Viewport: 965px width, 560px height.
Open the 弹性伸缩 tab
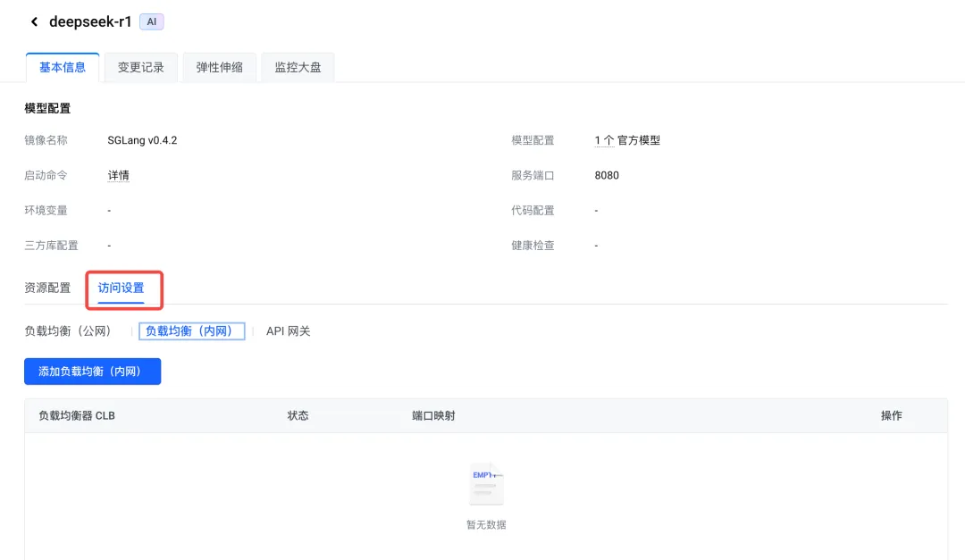point(219,68)
